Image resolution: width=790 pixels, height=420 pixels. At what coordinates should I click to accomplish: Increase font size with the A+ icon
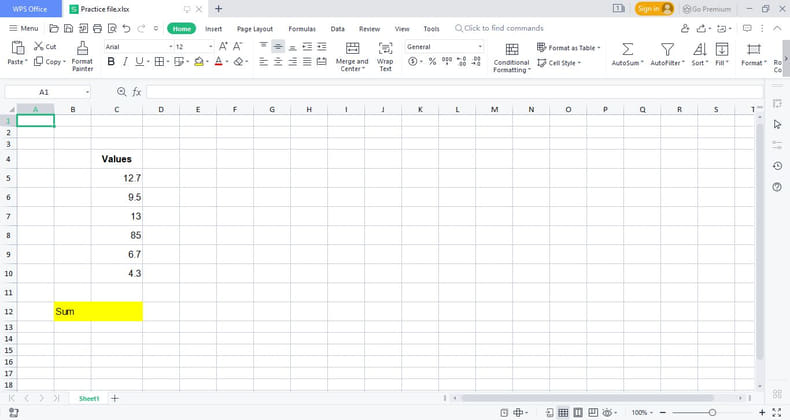[223, 46]
